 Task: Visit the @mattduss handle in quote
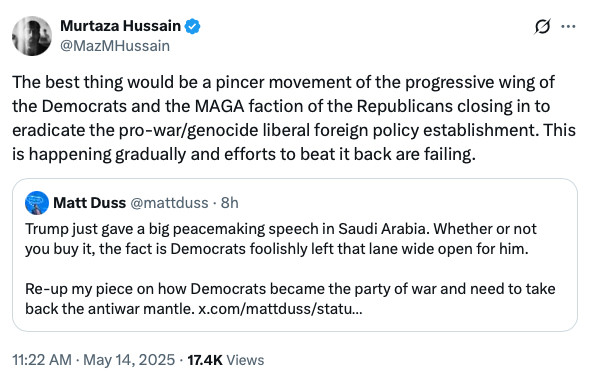click(169, 203)
